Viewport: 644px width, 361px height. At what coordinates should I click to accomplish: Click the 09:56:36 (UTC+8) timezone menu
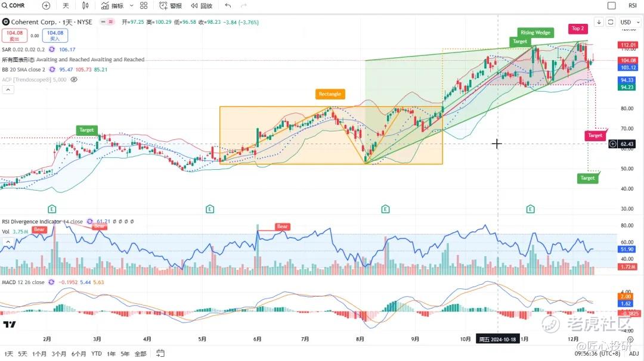597,354
